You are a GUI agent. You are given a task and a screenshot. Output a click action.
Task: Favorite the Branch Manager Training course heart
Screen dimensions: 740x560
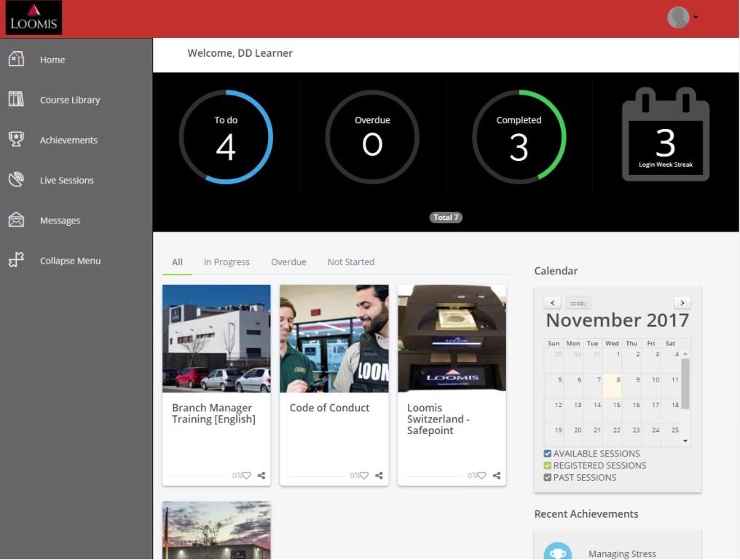tap(246, 476)
